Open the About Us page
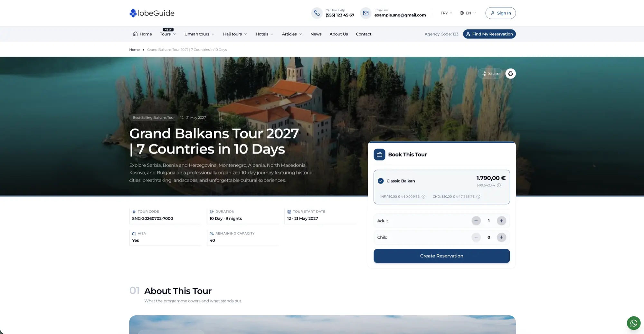Viewport: 644px width, 334px height. 338,34
